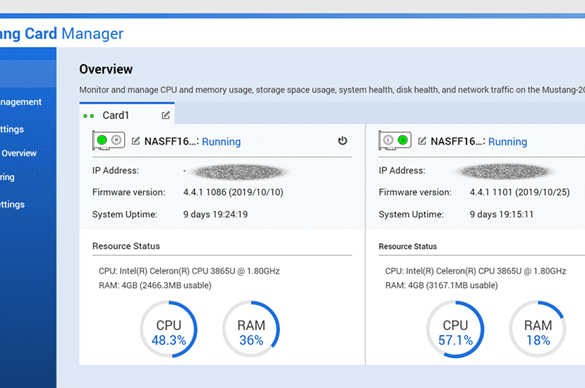This screenshot has height=388, width=585.
Task: Click the edit icon next to Card1
Action: (x=166, y=115)
